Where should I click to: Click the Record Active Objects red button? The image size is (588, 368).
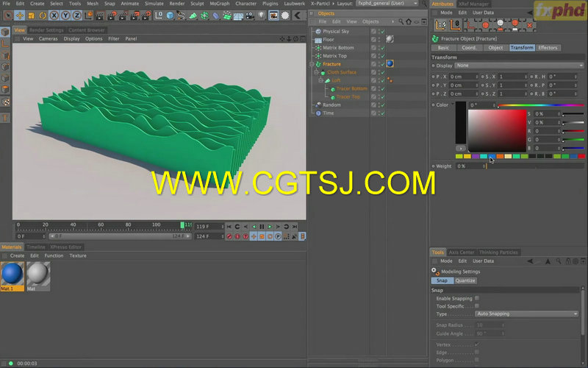tap(229, 236)
